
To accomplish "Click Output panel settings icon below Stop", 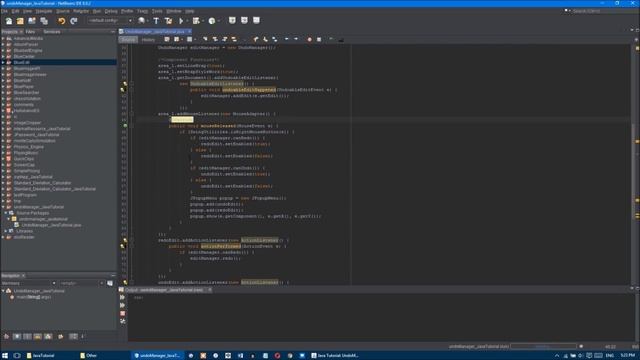I will tap(122, 321).
